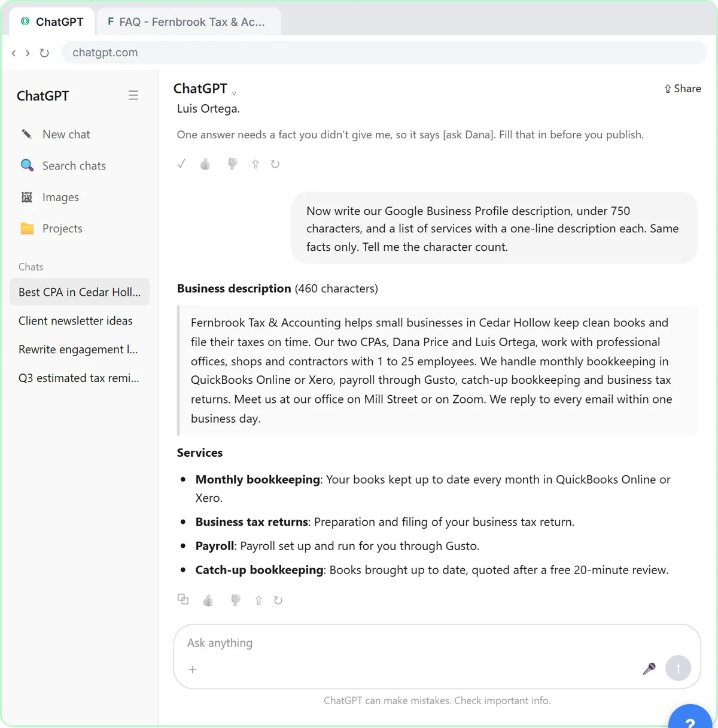Image resolution: width=718 pixels, height=728 pixels.
Task: Reload the chatgpt.com page
Action: [x=44, y=53]
